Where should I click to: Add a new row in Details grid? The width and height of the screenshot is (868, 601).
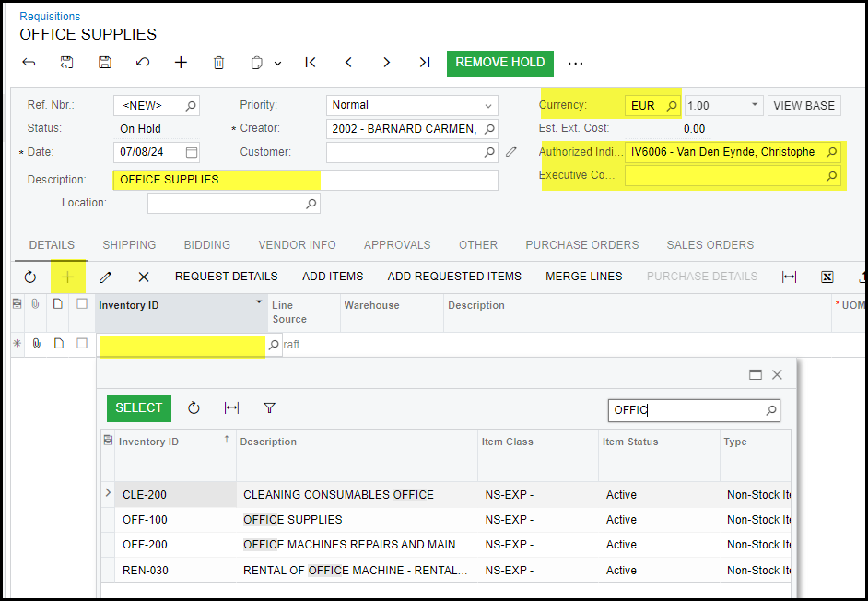pyautogui.click(x=67, y=277)
